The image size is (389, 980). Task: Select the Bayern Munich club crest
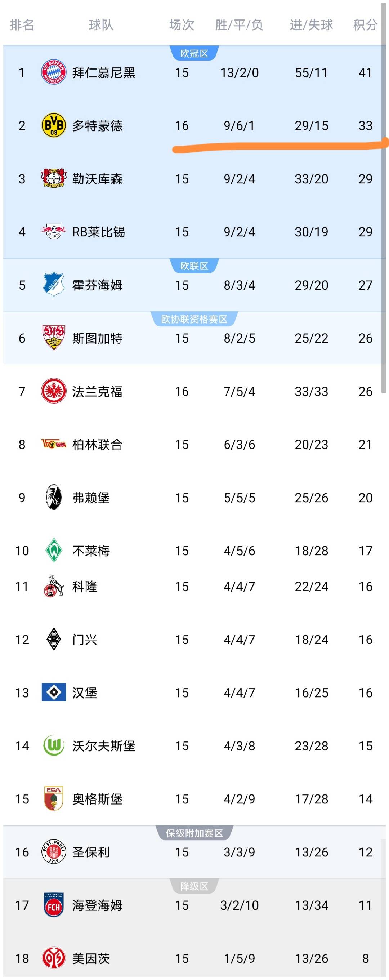[54, 73]
